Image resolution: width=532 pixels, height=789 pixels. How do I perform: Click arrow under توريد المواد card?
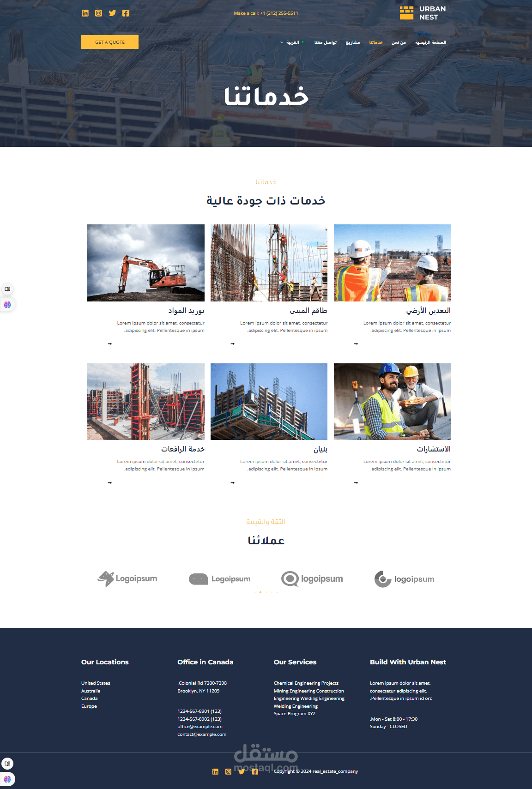[109, 344]
